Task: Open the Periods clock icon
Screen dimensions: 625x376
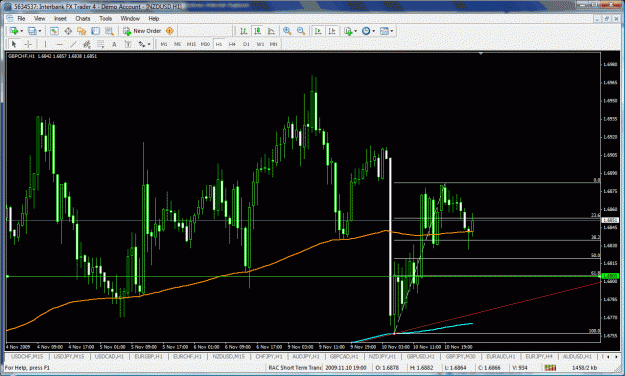Action: pos(366,31)
